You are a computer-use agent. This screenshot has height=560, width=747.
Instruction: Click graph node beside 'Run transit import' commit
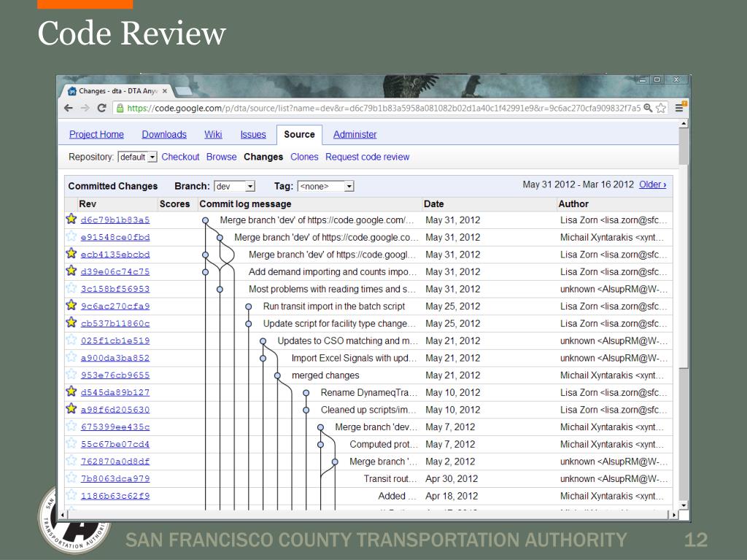(248, 307)
